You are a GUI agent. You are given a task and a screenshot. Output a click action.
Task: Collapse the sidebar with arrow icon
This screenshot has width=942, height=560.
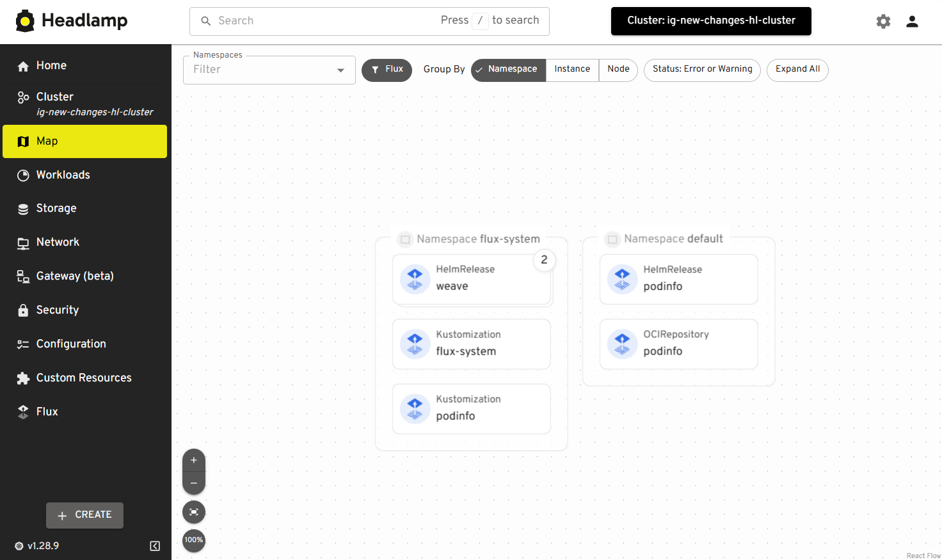155,546
